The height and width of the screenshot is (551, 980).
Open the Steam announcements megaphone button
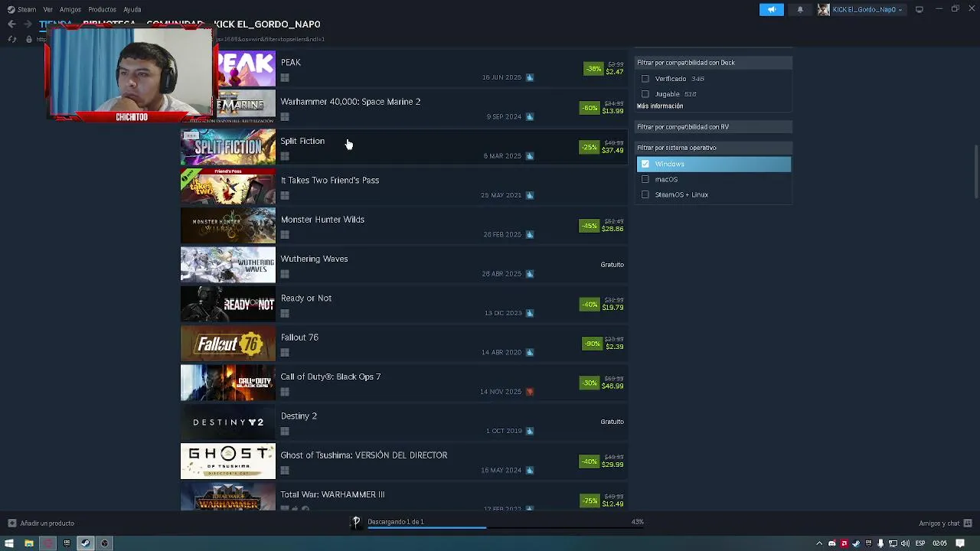point(771,9)
